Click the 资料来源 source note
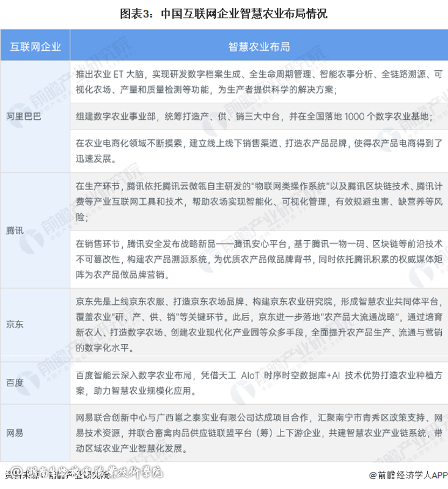Screen dimensions: 448x489 (57, 475)
